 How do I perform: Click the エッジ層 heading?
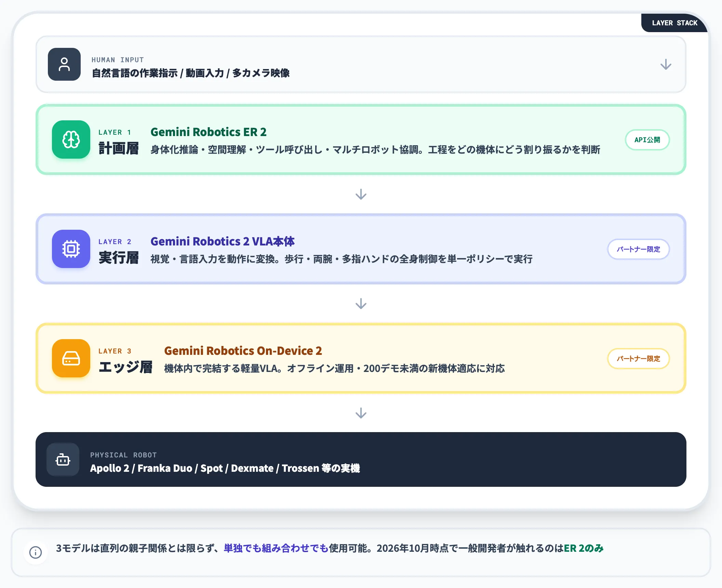click(x=125, y=367)
